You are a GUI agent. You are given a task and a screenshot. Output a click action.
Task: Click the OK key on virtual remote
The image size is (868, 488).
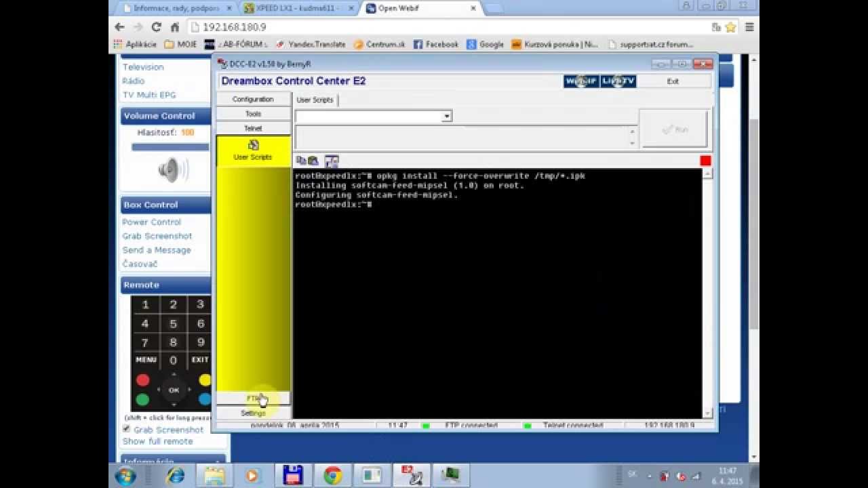tap(174, 390)
